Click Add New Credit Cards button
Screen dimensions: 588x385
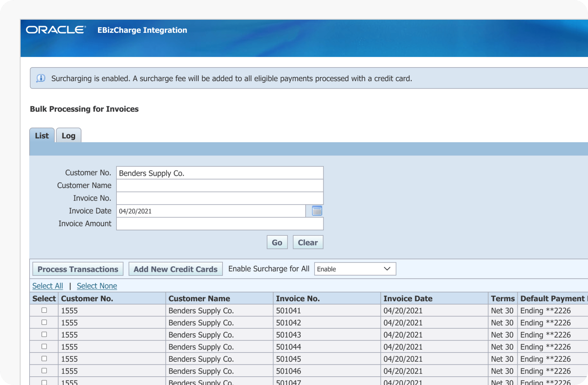point(175,269)
